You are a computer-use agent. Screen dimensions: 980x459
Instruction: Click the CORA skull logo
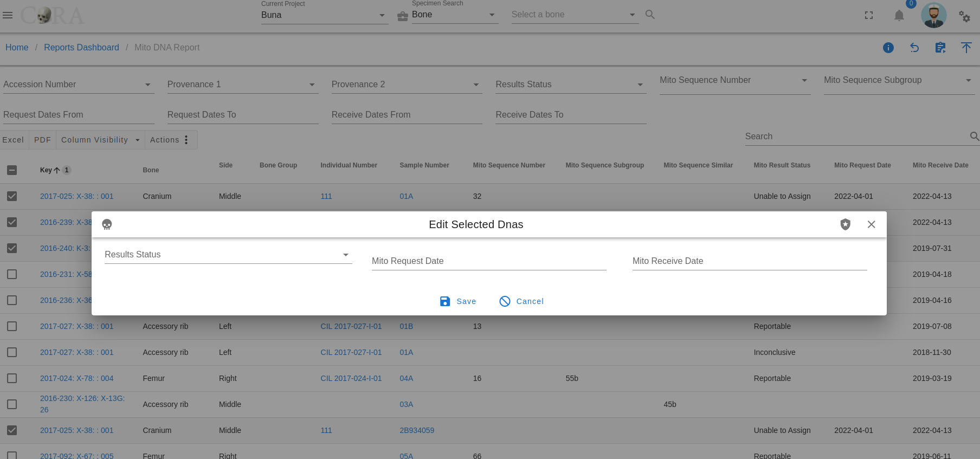click(x=52, y=16)
